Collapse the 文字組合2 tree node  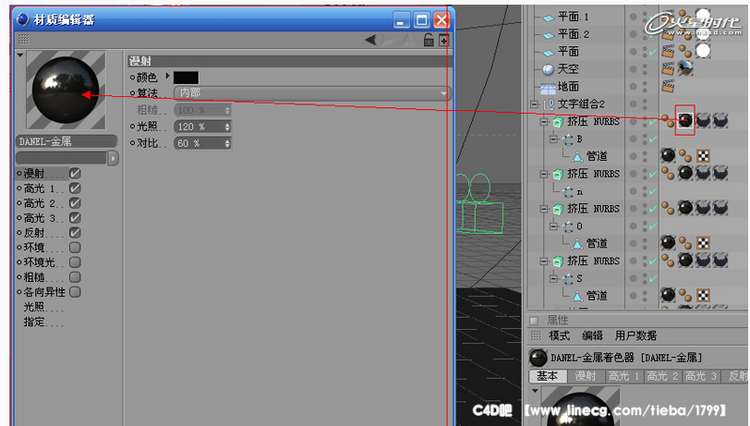click(534, 104)
